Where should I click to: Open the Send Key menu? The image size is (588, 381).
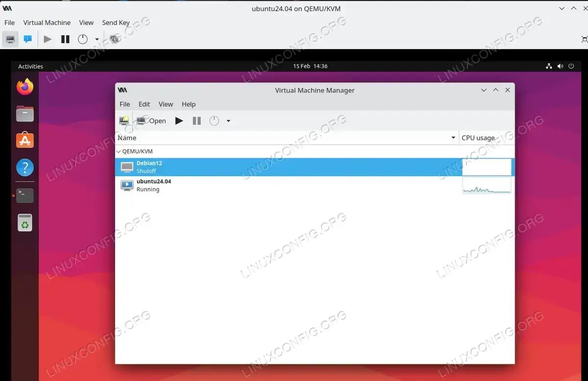(116, 23)
